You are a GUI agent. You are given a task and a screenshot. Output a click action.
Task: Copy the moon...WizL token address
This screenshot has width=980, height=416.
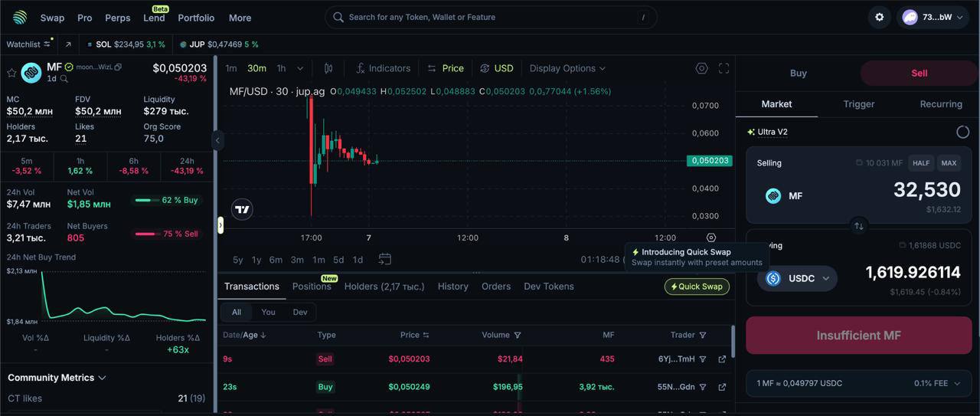[118, 67]
